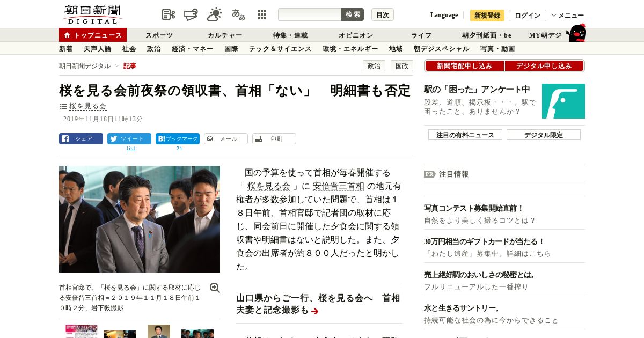This screenshot has width=644, height=338.
Task: Open the tweet 'list' link
Action: [x=131, y=149]
